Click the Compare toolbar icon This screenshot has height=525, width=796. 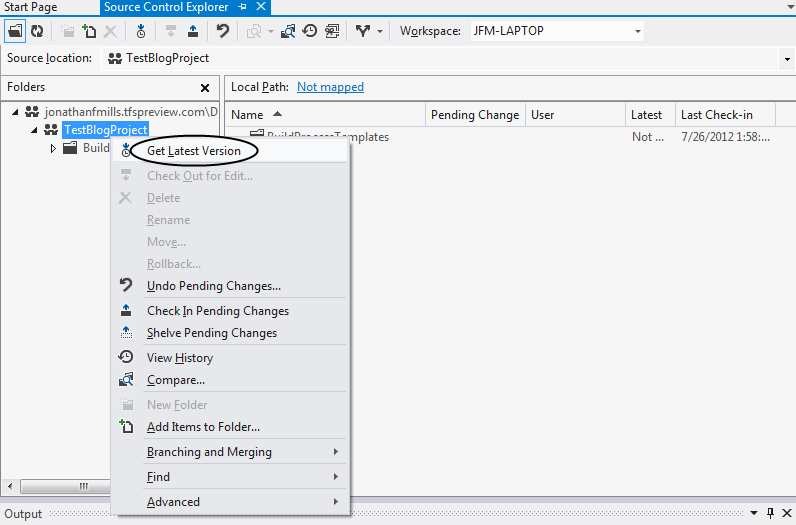coord(288,31)
